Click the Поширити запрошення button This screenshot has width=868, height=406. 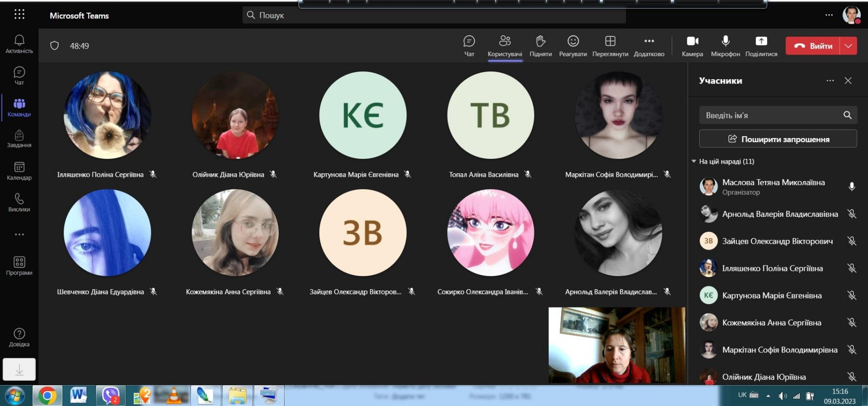click(x=778, y=139)
